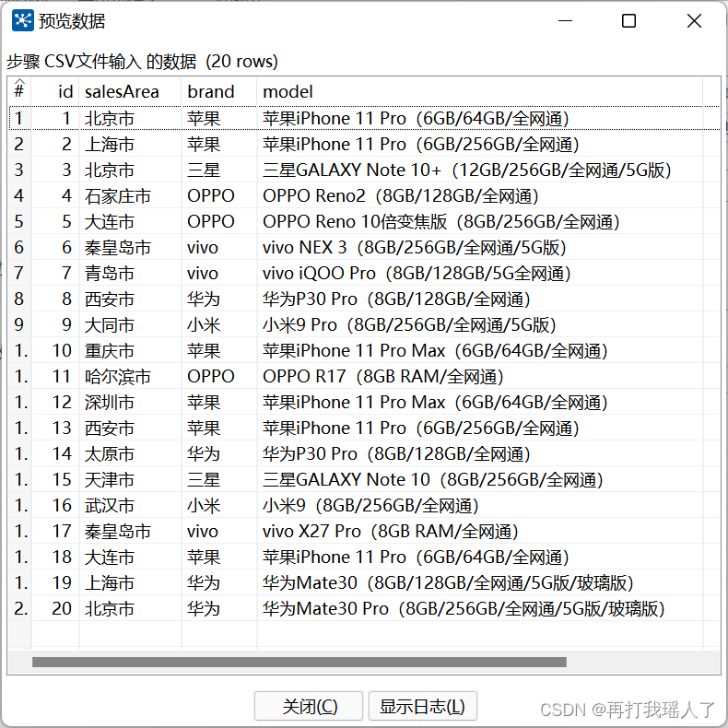Click the Kettle app icon in title bar
Screen dimensions: 728x728
click(23, 21)
